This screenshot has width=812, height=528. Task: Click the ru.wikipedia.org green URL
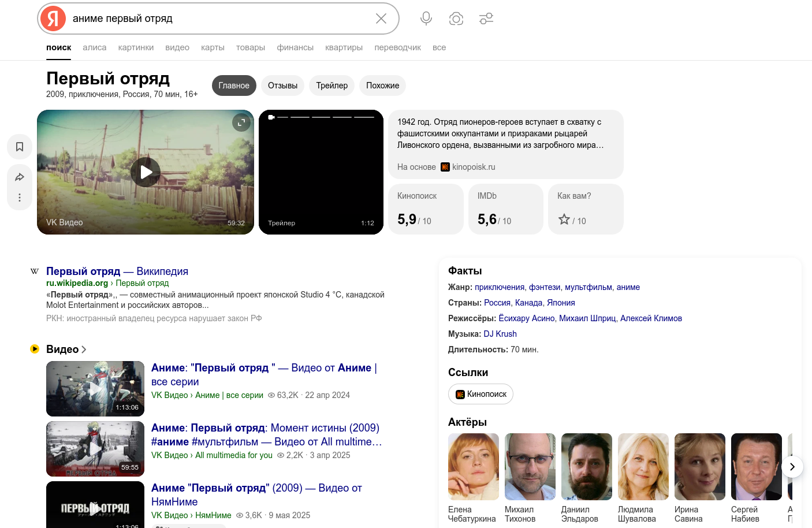(77, 283)
